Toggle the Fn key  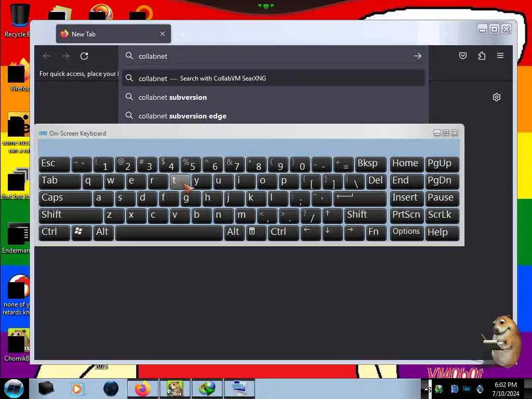point(376,233)
